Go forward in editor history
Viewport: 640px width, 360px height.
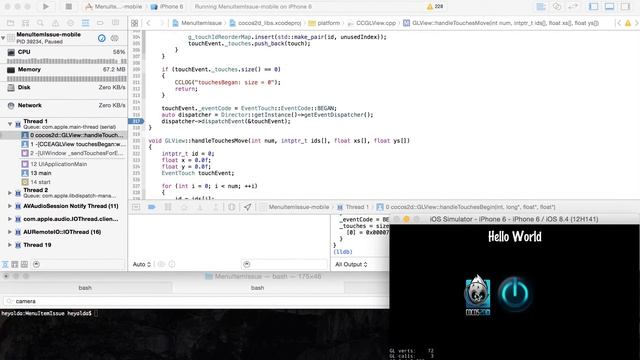click(x=162, y=23)
